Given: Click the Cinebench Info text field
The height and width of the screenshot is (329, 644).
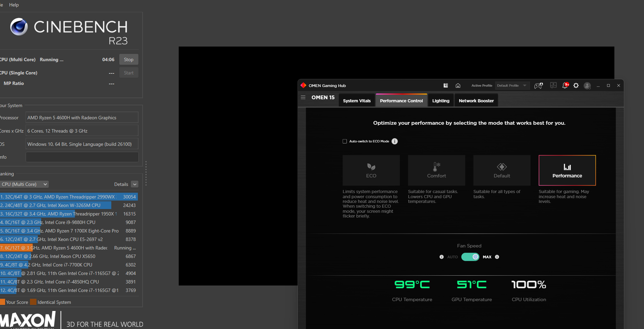Looking at the screenshot, I should (82, 157).
